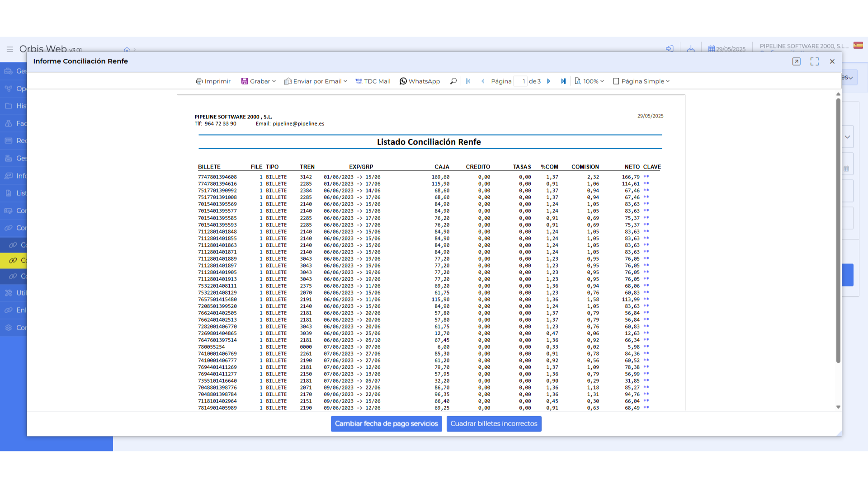Click ticket number 780055254
The height and width of the screenshot is (488, 868).
211,347
